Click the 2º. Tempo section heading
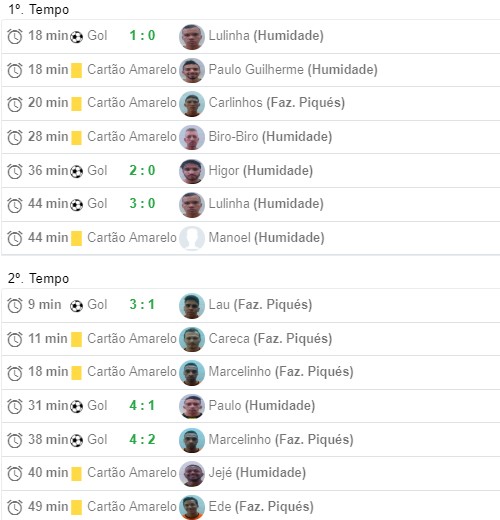This screenshot has width=500, height=520. pyautogui.click(x=39, y=278)
